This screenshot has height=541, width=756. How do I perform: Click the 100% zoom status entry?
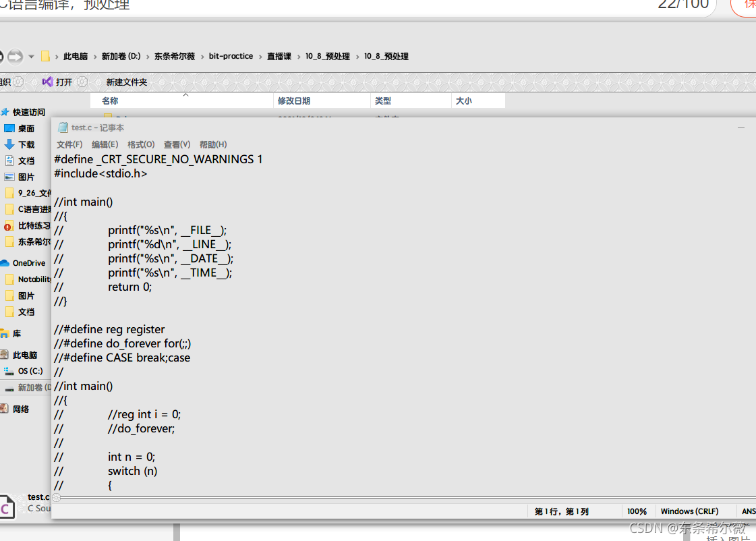(x=637, y=511)
